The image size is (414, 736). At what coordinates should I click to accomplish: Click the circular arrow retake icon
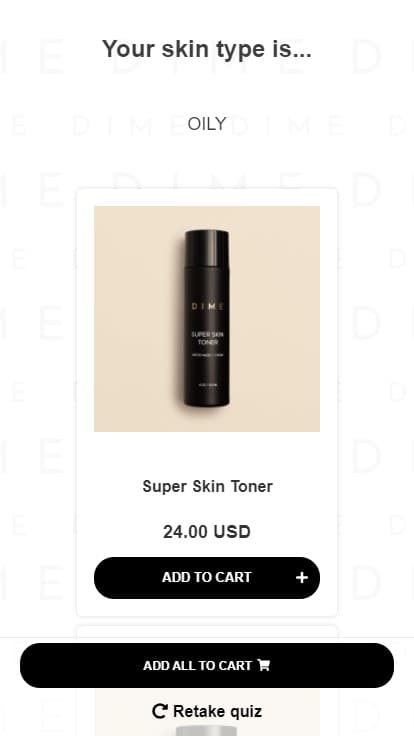point(160,711)
